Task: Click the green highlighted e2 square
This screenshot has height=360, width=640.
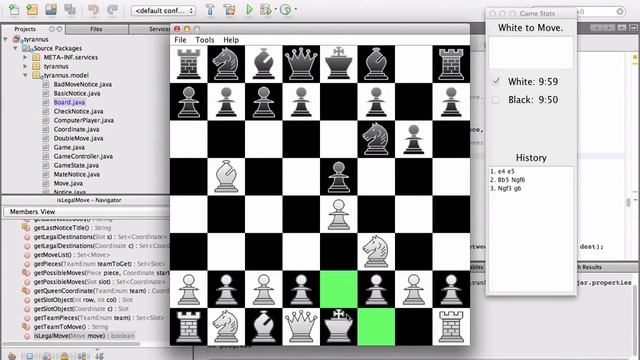Action: tap(338, 289)
